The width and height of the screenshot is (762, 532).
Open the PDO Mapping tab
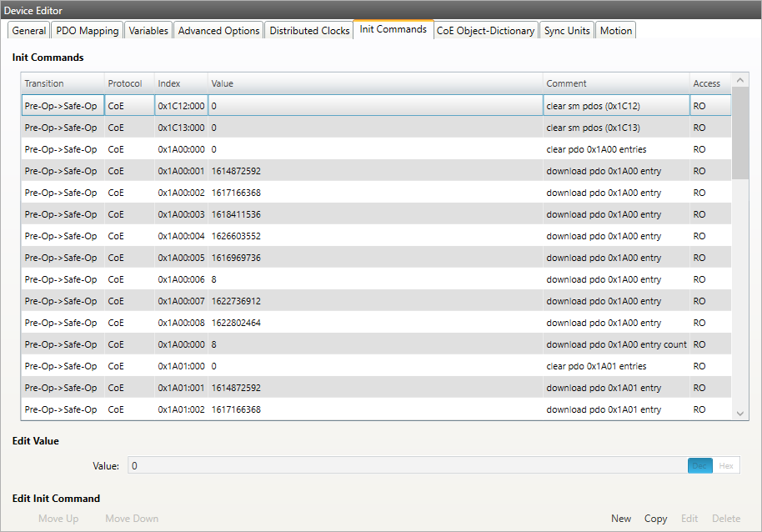coord(87,31)
